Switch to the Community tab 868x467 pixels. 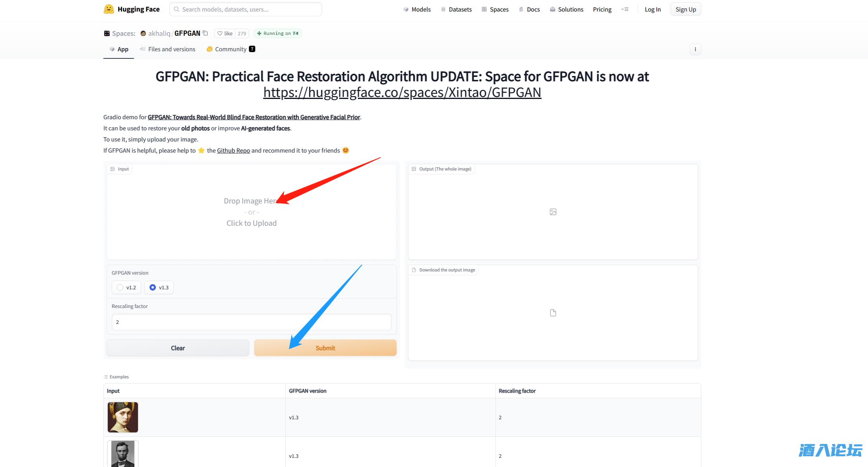[231, 49]
